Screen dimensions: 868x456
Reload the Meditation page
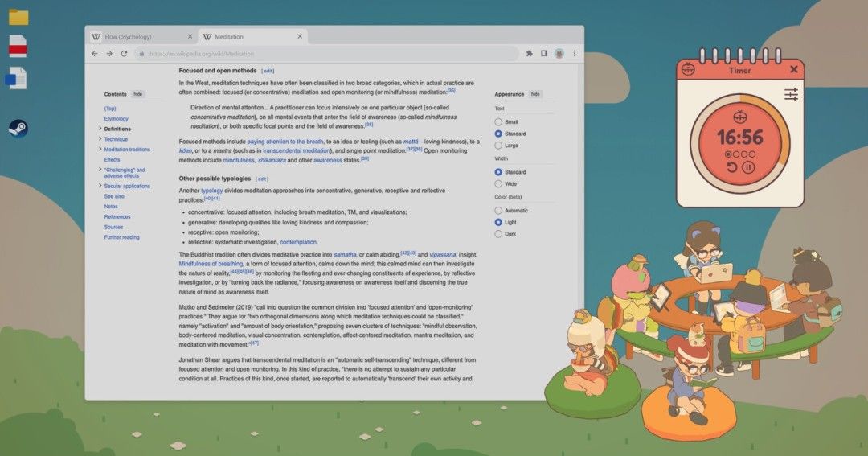[x=124, y=54]
